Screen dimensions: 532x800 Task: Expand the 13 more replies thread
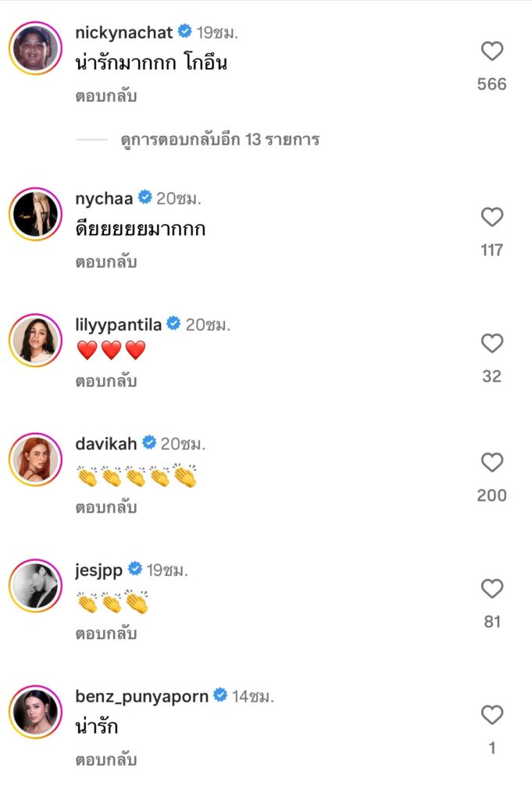tap(220, 141)
